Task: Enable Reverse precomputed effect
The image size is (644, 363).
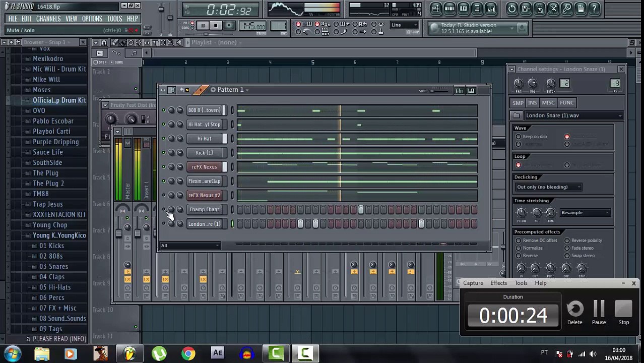Action: [x=519, y=256]
